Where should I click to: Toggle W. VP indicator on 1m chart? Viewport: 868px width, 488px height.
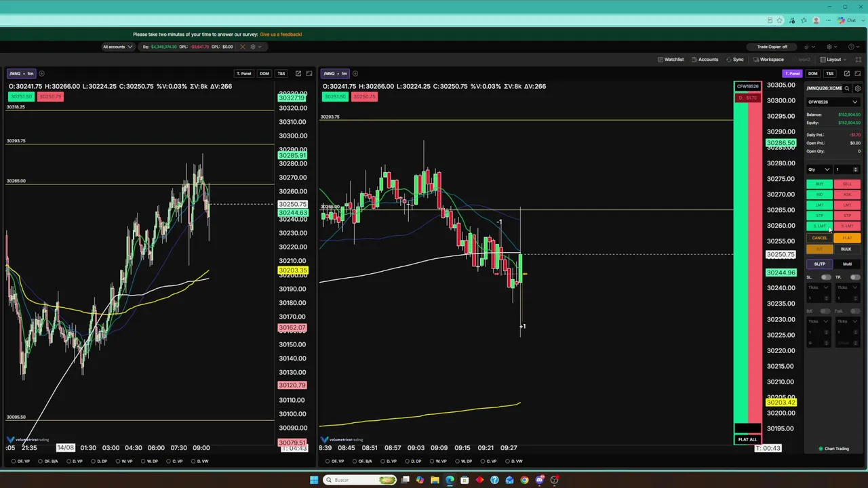click(437, 462)
